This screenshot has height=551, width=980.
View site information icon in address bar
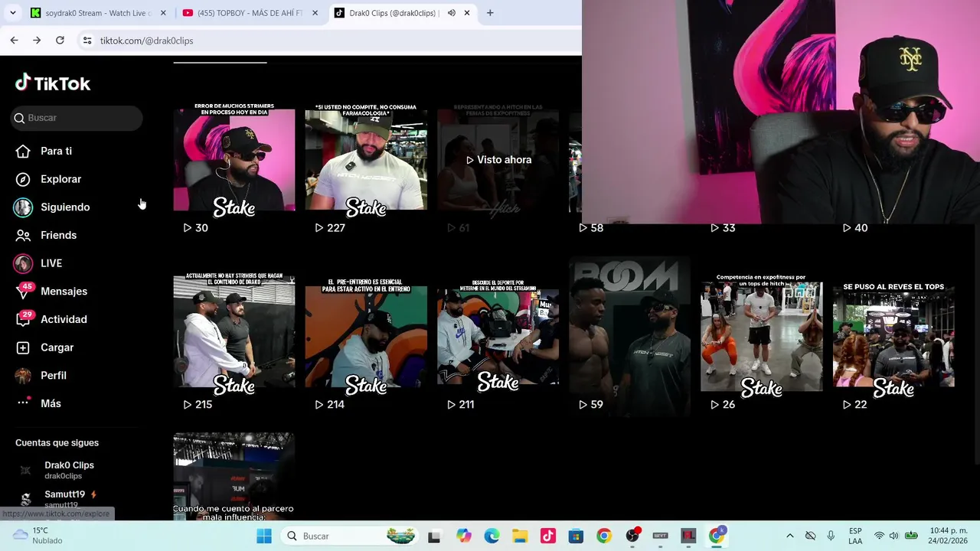(87, 41)
